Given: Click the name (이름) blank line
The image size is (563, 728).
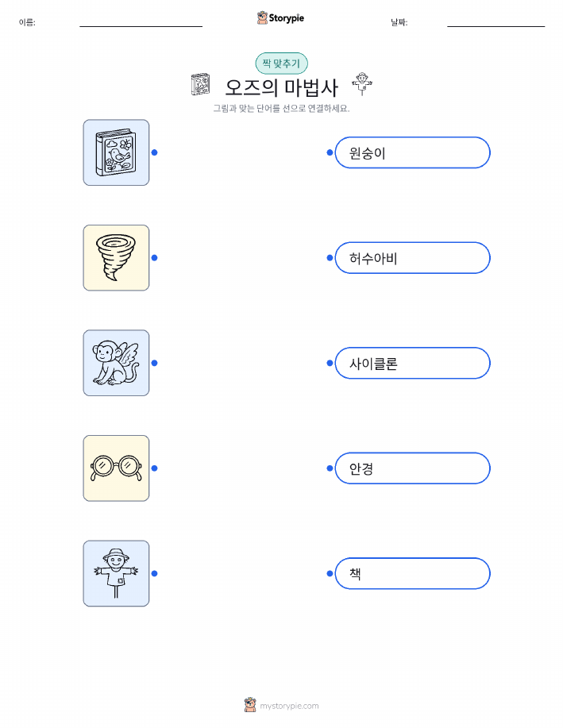Looking at the screenshot, I should tap(141, 26).
